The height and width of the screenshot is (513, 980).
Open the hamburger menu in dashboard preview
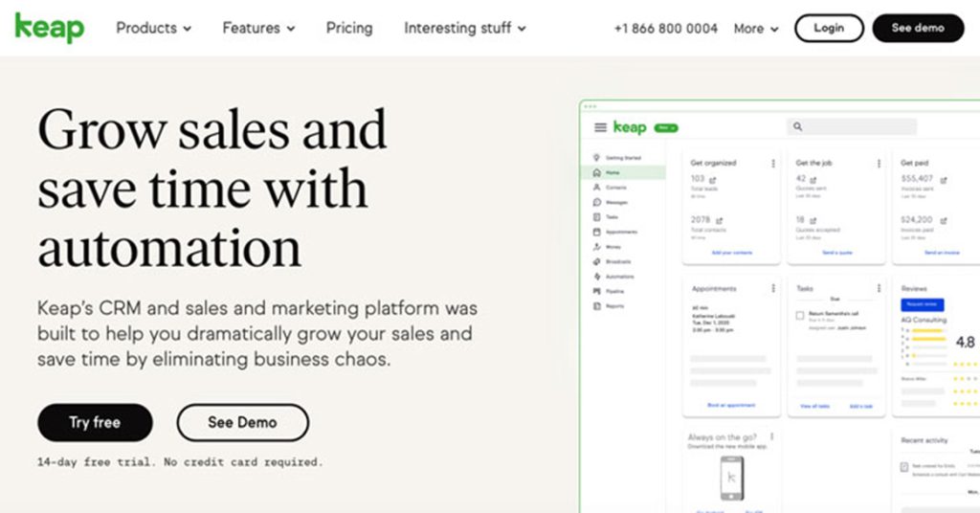pyautogui.click(x=600, y=127)
